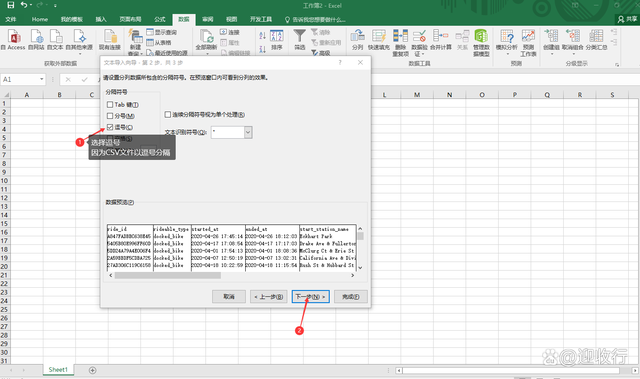The width and height of the screenshot is (640, 379).
Task: Switch to the 审阅 Review tab
Action: 208,19
